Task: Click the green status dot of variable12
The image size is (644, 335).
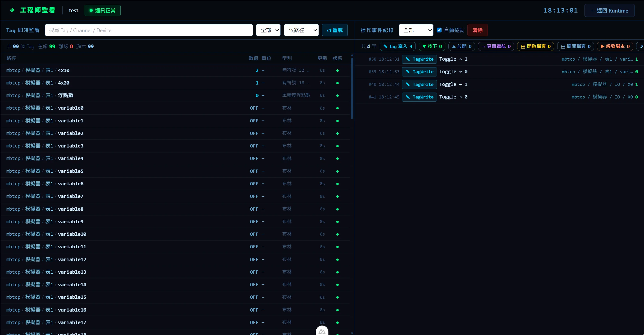Action: 338,260
